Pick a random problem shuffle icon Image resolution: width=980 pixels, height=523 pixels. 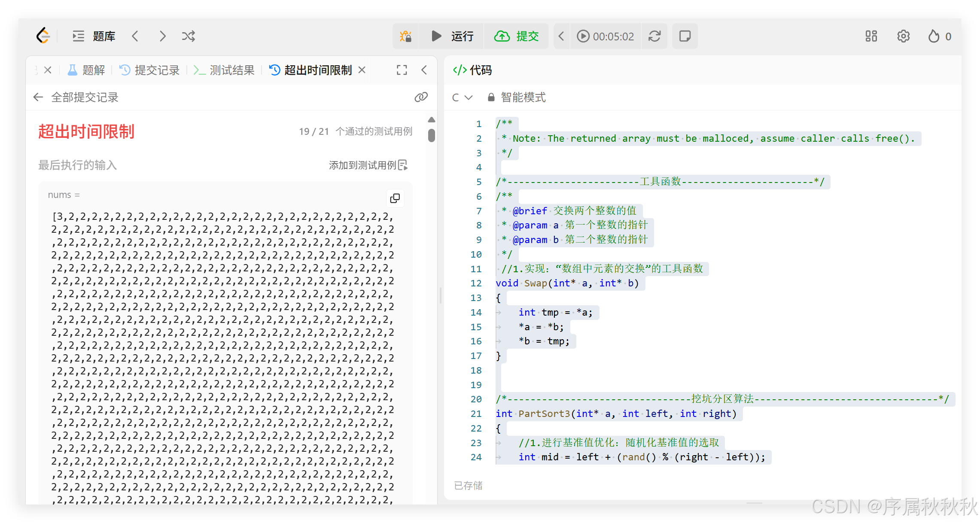[189, 36]
